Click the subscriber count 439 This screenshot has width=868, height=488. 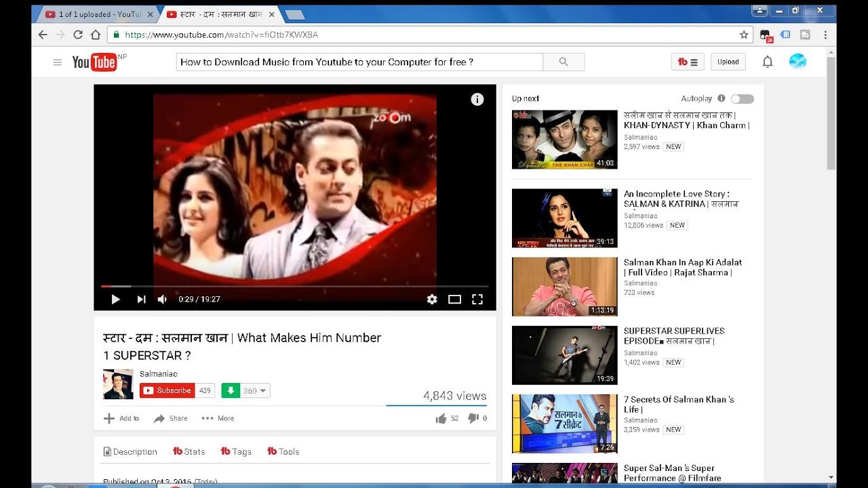click(x=205, y=390)
